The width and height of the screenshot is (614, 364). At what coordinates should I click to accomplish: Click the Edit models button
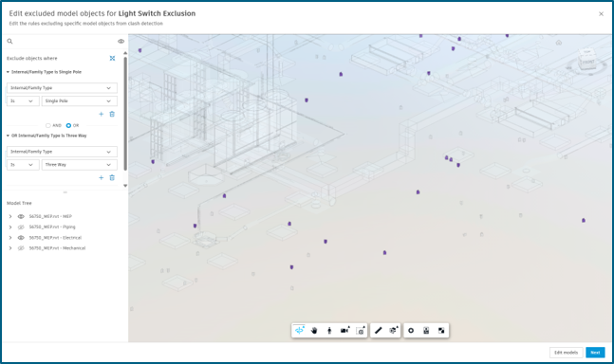[567, 353]
